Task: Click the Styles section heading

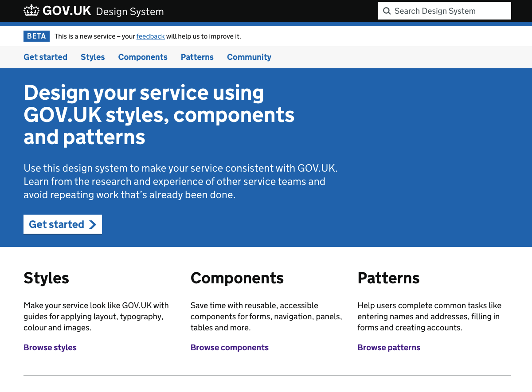Action: coord(46,278)
